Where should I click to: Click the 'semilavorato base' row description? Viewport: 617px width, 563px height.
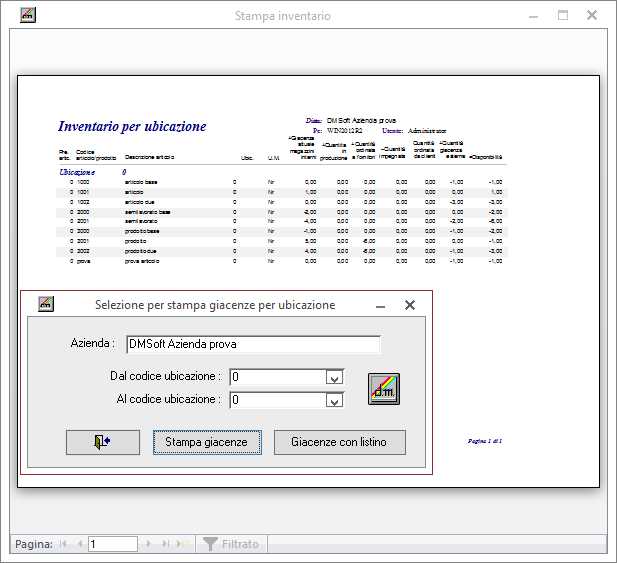(x=148, y=212)
